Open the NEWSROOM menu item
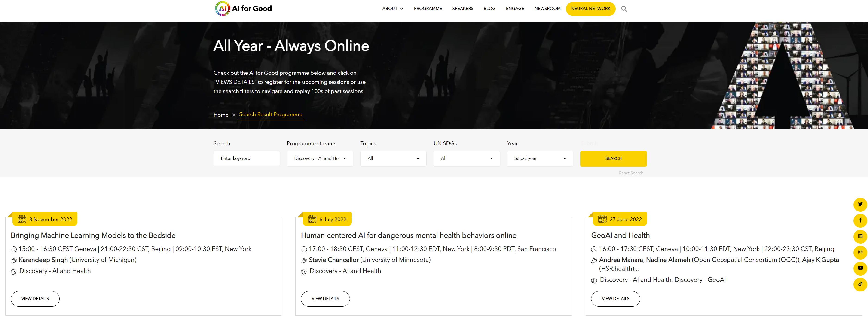 click(547, 9)
